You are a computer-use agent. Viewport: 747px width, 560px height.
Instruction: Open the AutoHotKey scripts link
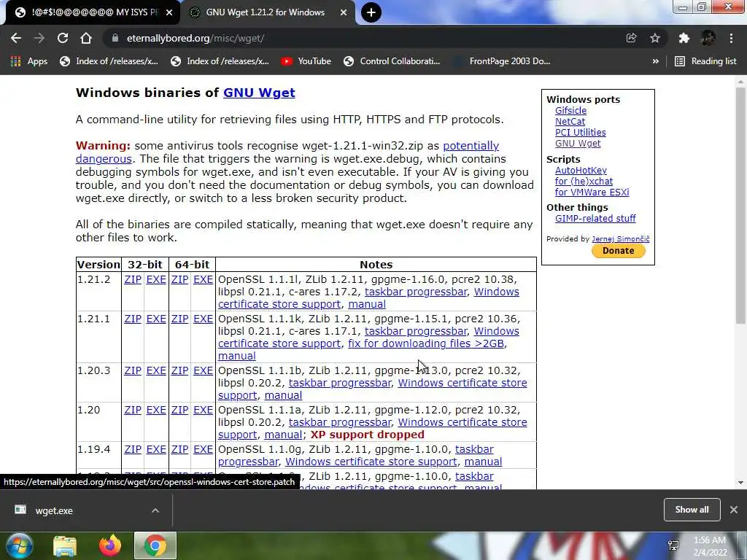coord(581,170)
